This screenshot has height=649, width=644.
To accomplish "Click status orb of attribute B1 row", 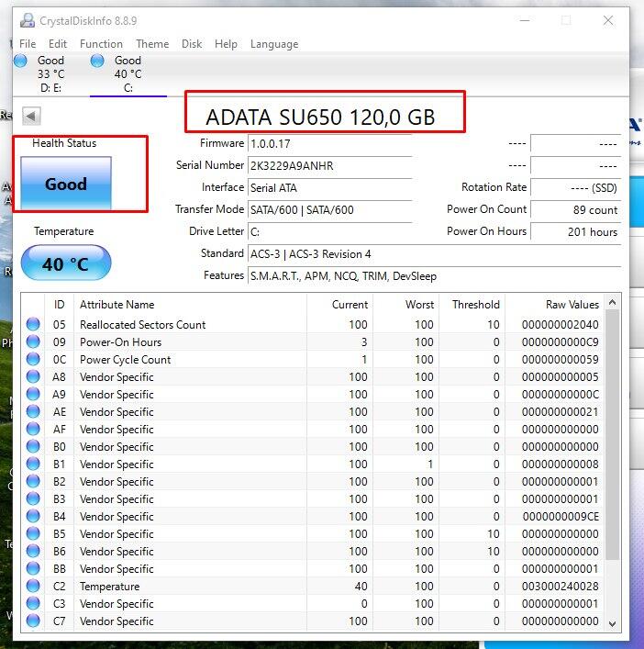I will 33,464.
